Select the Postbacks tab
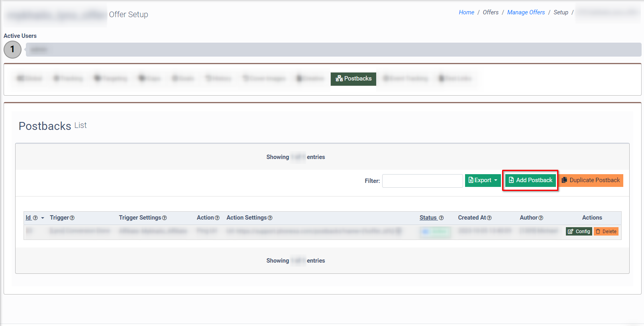 pyautogui.click(x=353, y=79)
